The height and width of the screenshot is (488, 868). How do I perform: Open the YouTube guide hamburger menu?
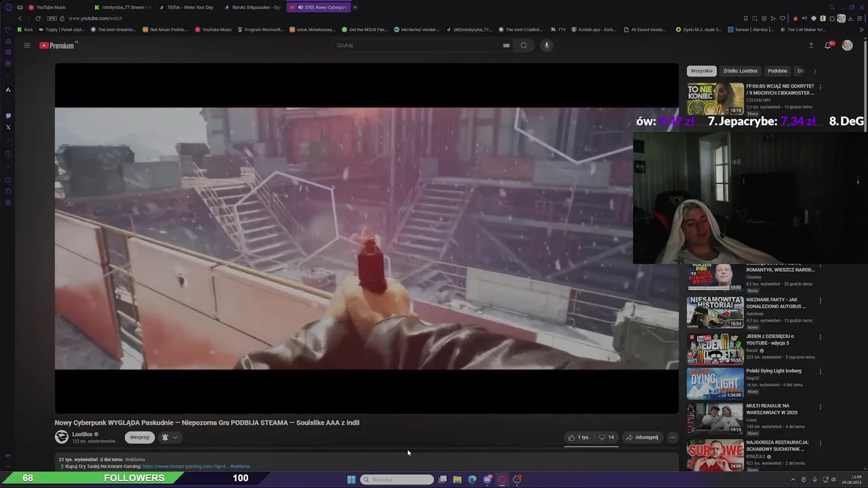tap(26, 45)
